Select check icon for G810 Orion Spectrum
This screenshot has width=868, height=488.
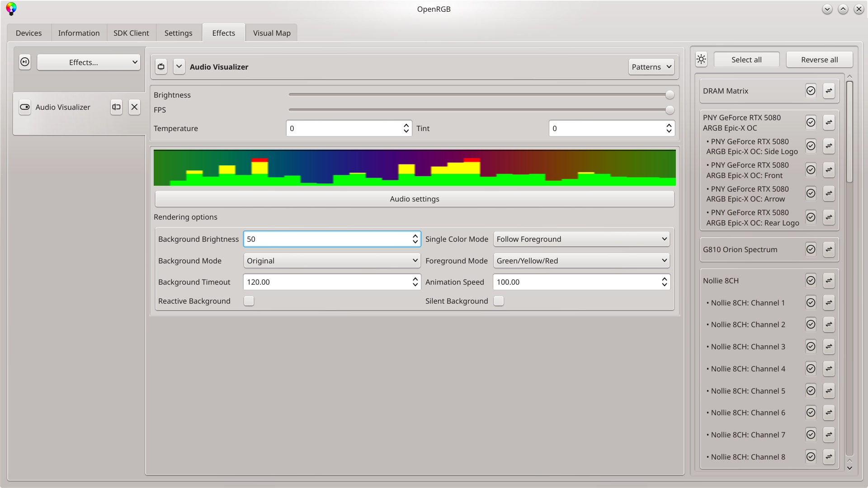(x=811, y=249)
